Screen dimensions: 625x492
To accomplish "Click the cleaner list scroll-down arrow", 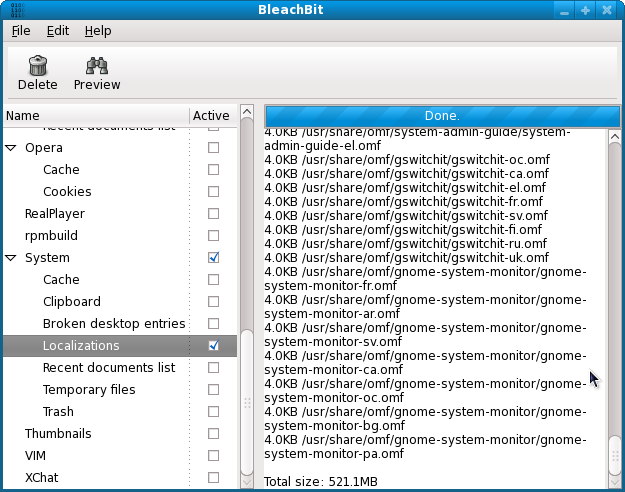I will click(247, 482).
